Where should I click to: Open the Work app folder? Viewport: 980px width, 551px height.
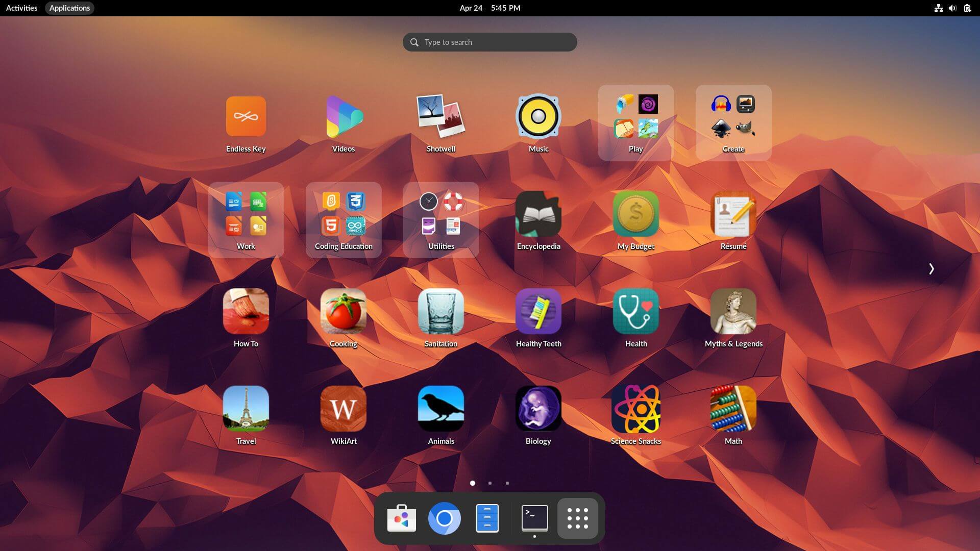click(246, 214)
